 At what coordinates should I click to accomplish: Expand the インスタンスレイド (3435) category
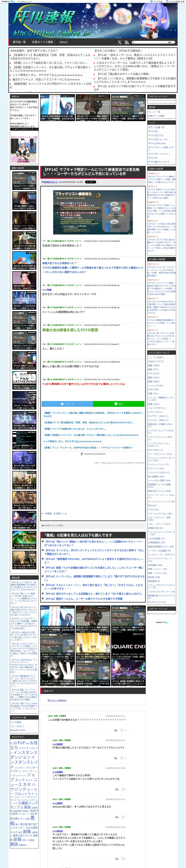[149, 433]
